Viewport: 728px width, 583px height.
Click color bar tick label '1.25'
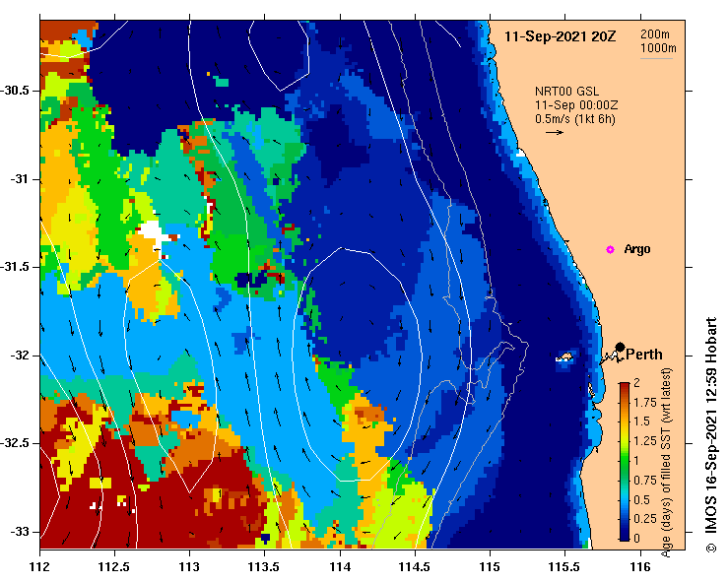point(645,441)
